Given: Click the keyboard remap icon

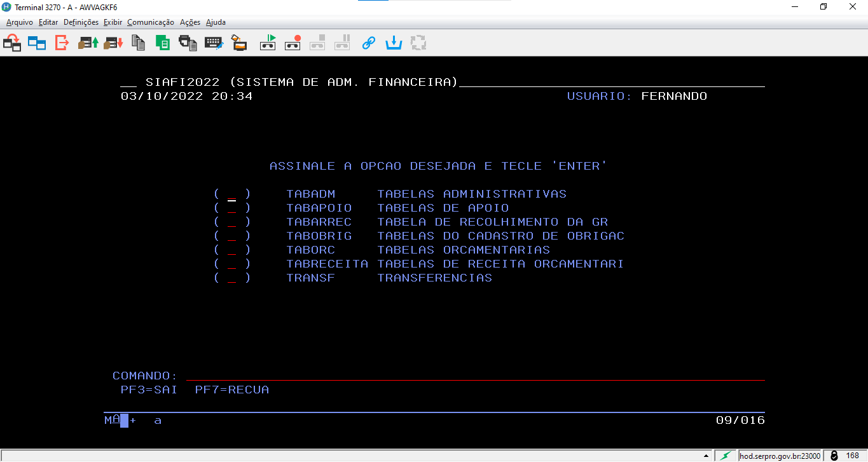Looking at the screenshot, I should coord(214,43).
